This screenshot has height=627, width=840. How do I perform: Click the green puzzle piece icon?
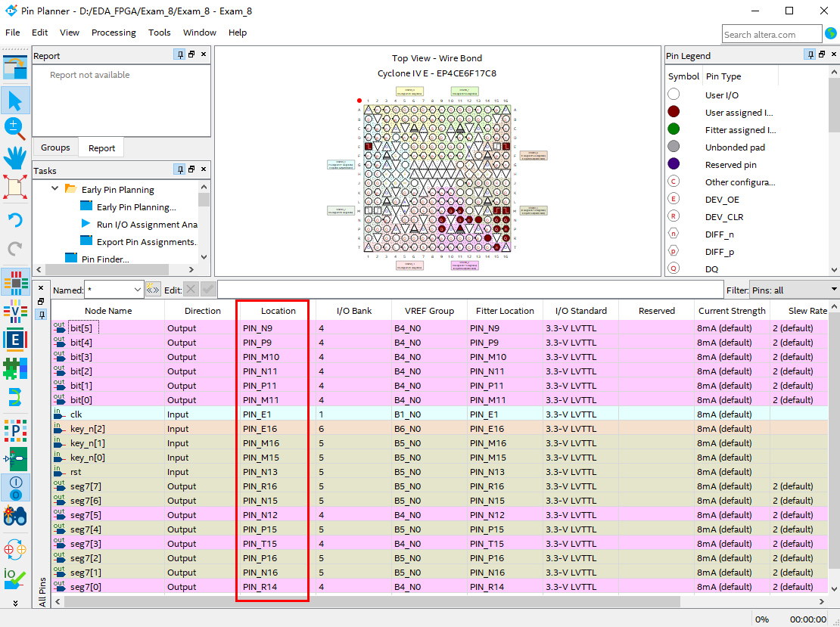[x=15, y=368]
